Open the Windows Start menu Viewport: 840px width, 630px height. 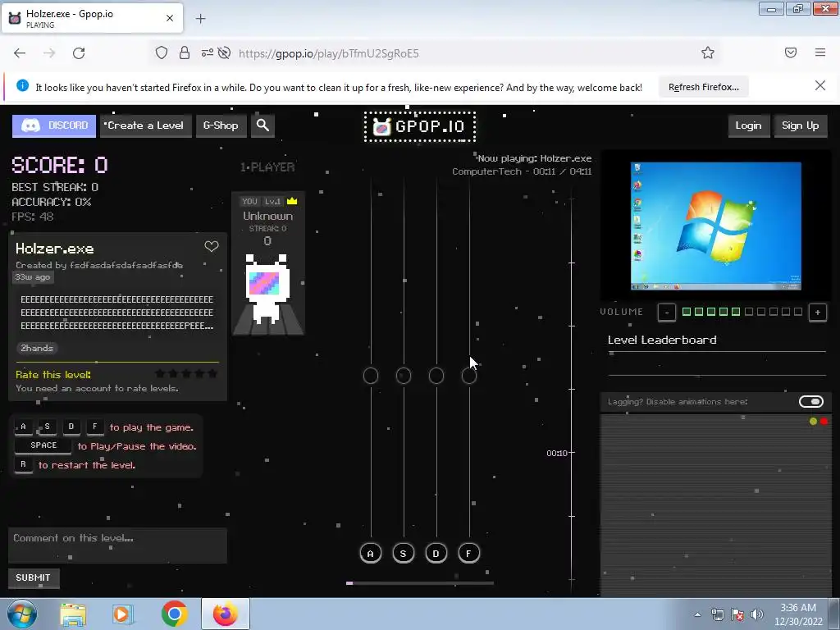(21, 614)
